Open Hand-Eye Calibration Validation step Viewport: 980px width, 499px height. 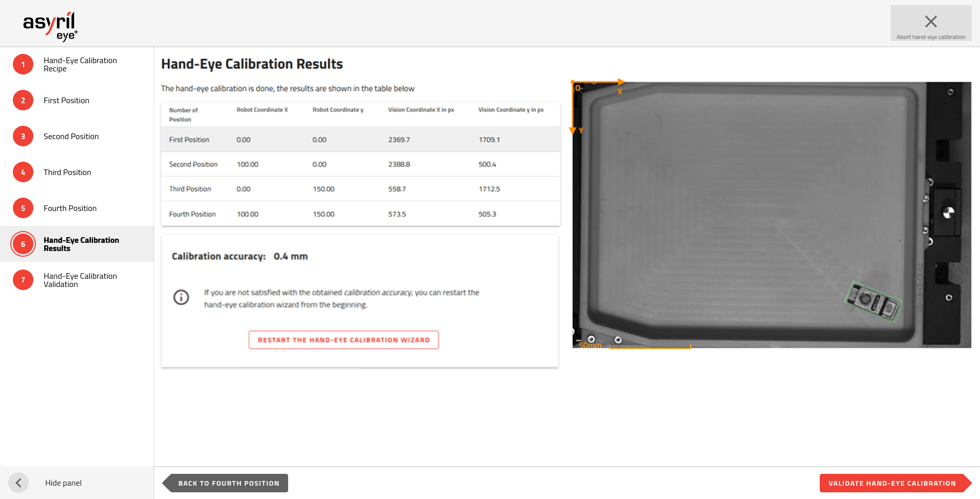pos(80,280)
